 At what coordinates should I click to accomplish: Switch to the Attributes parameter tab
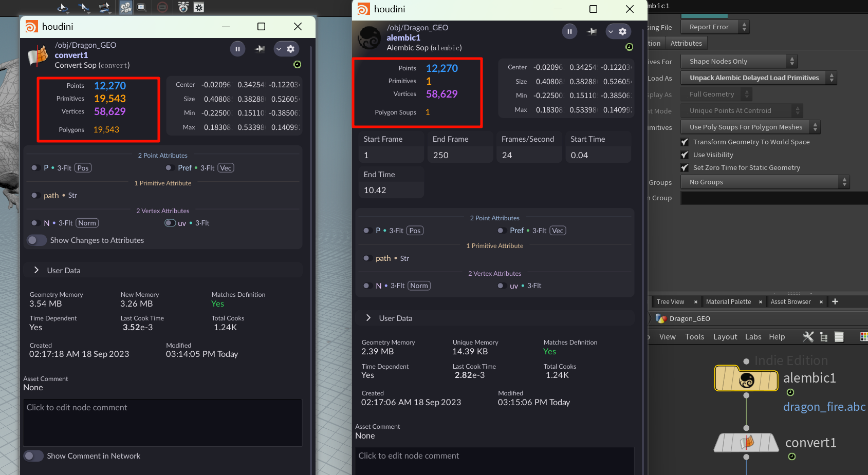click(x=686, y=43)
